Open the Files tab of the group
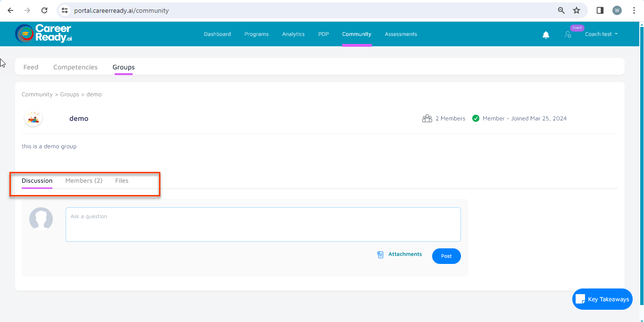This screenshot has width=644, height=322. (121, 180)
